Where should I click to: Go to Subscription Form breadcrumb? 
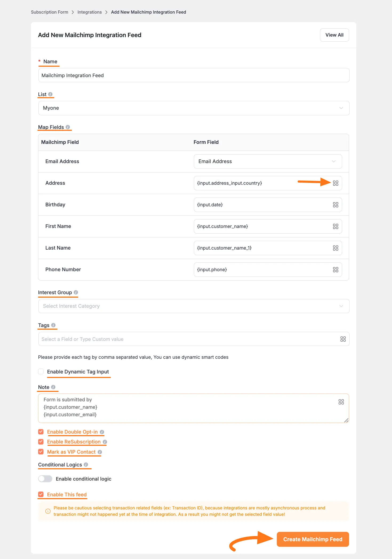(x=50, y=12)
